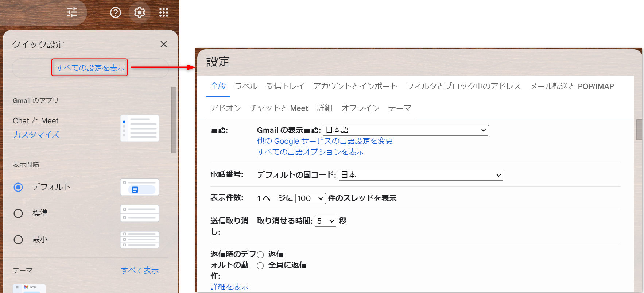The width and height of the screenshot is (644, 293).
Task: Open the チャットと Meet tab
Action: pyautogui.click(x=279, y=108)
